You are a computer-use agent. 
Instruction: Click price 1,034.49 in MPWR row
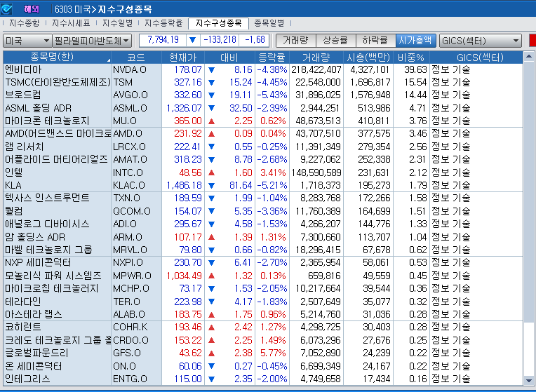185,276
